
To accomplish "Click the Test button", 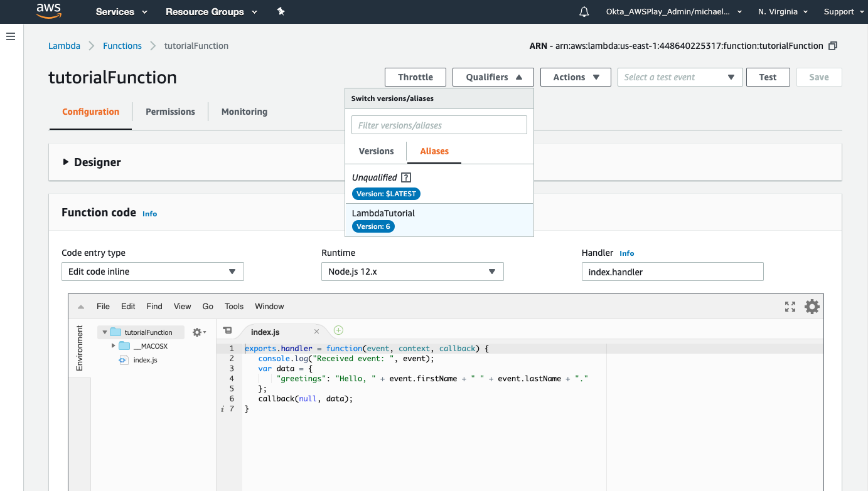I will pyautogui.click(x=768, y=77).
